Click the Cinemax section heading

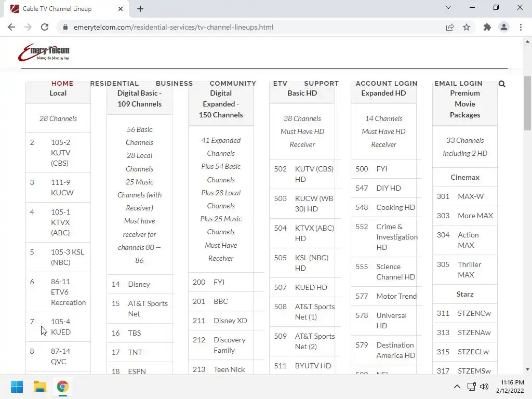(465, 177)
